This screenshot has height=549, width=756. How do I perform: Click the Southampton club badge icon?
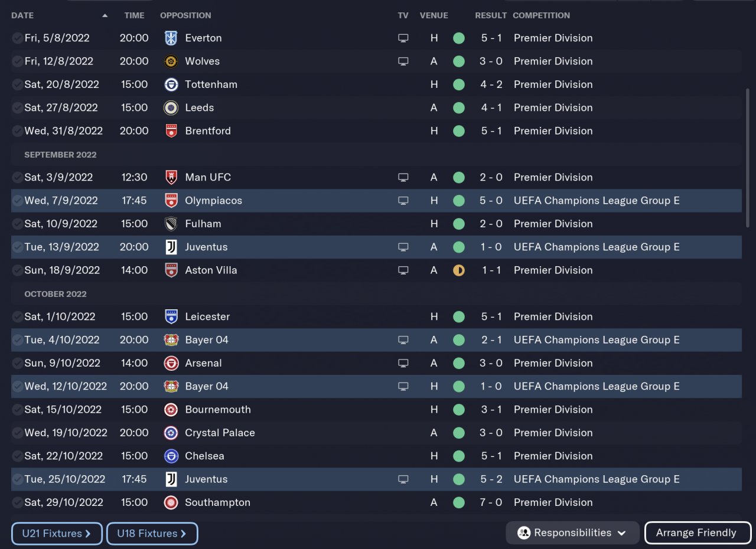pyautogui.click(x=171, y=503)
